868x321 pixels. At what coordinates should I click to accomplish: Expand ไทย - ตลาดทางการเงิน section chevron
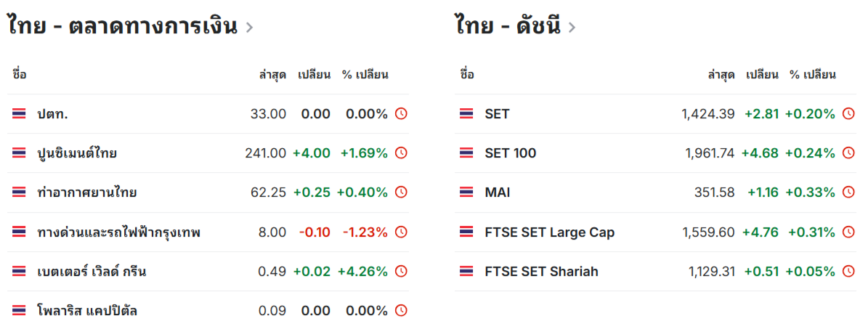pos(249,27)
